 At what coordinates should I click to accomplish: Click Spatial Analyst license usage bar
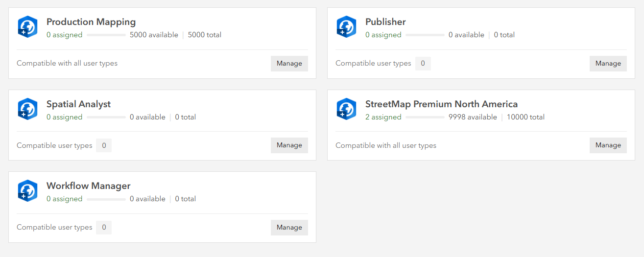click(x=106, y=117)
